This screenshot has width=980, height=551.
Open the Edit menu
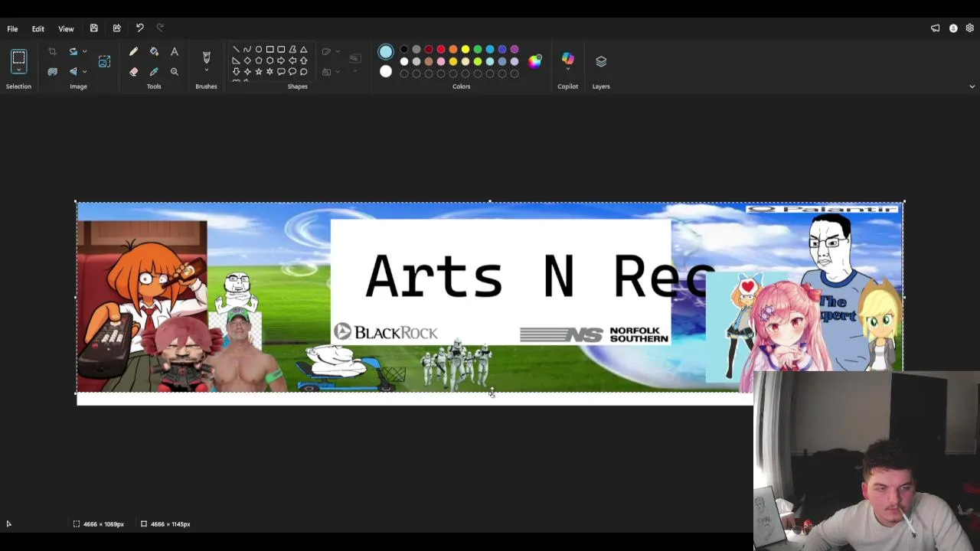38,29
